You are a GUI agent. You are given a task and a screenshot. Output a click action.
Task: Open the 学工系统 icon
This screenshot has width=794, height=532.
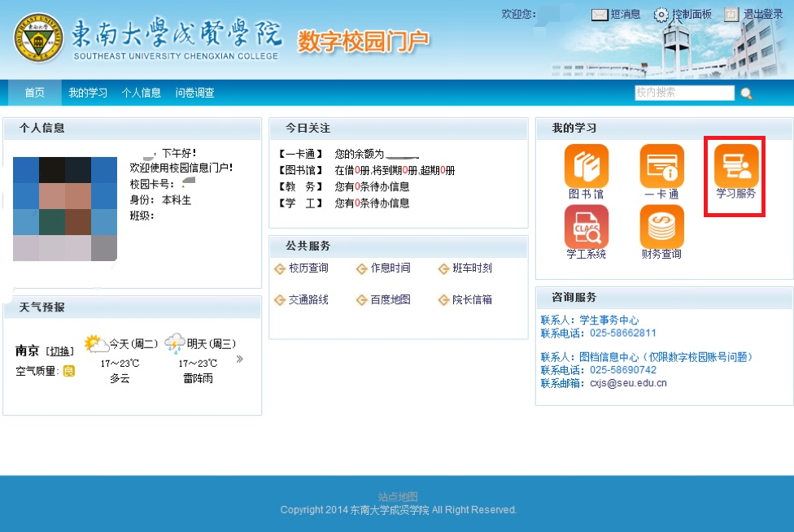587,227
